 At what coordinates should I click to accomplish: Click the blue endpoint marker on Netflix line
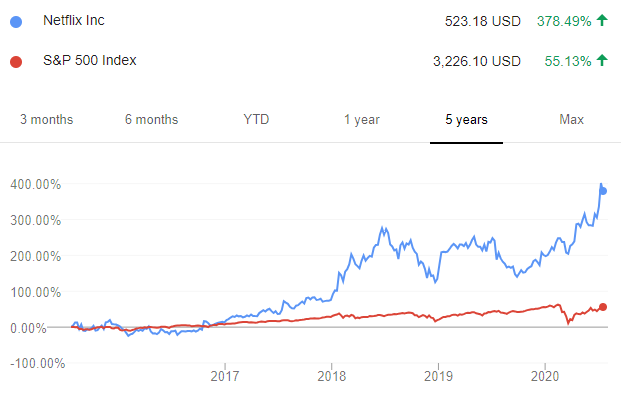[x=603, y=191]
